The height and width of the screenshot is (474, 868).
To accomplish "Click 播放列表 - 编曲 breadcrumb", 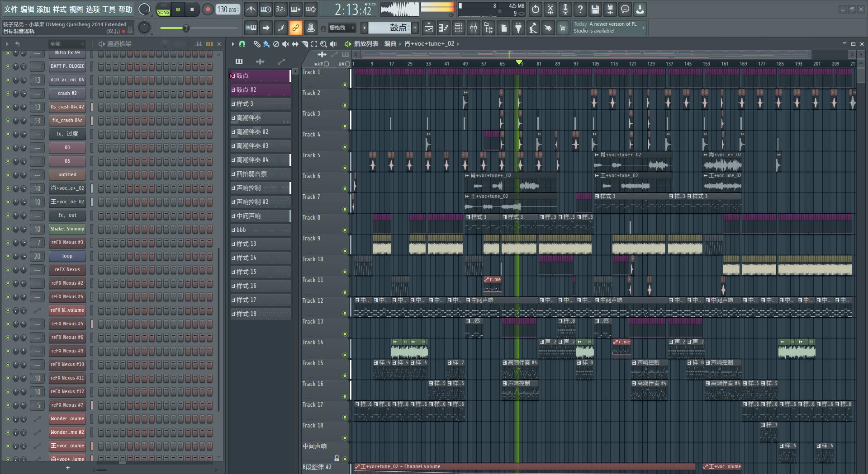I will click(375, 44).
